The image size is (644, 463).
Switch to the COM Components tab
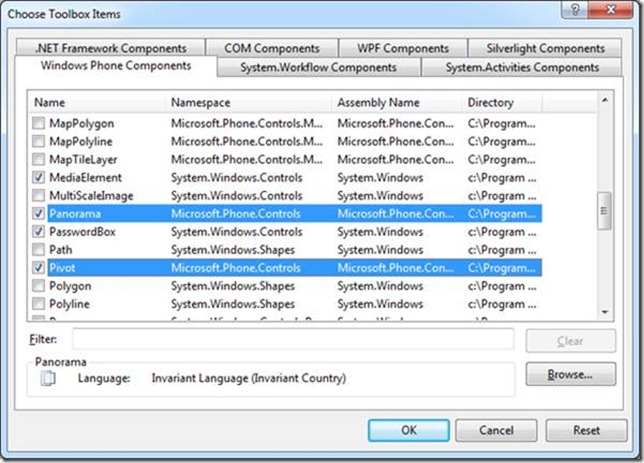[x=272, y=48]
